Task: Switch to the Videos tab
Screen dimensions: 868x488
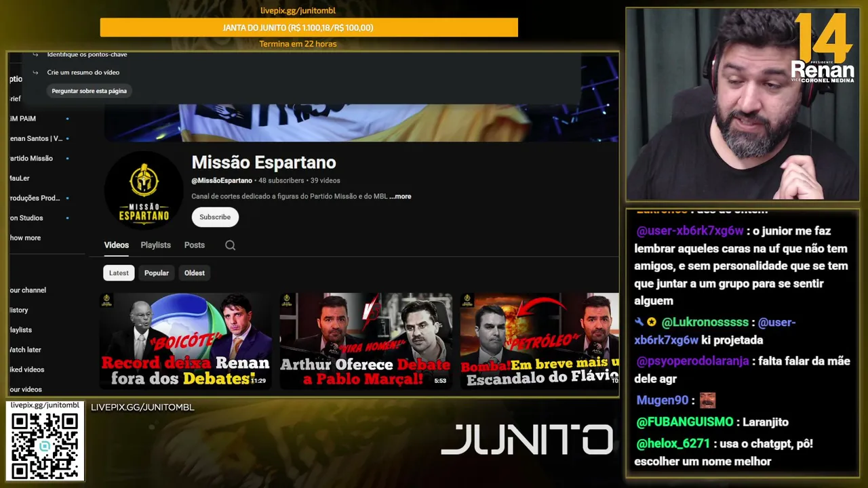Action: coord(116,245)
